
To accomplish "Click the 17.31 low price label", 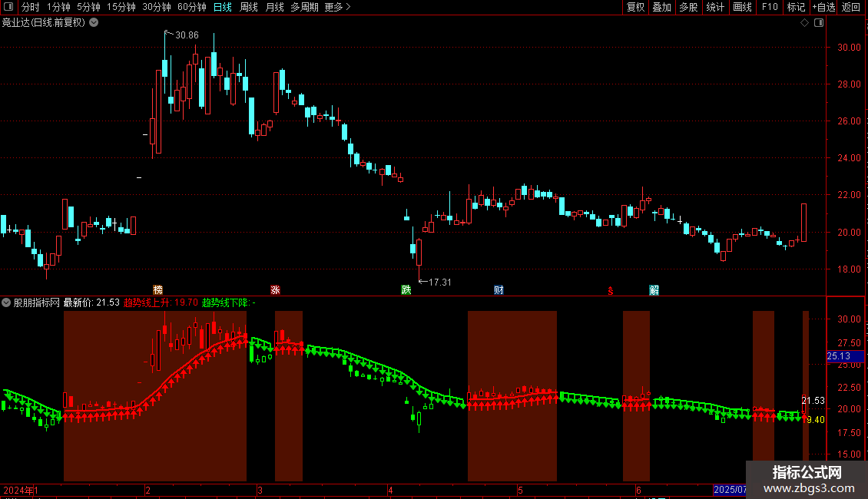I will point(439,283).
